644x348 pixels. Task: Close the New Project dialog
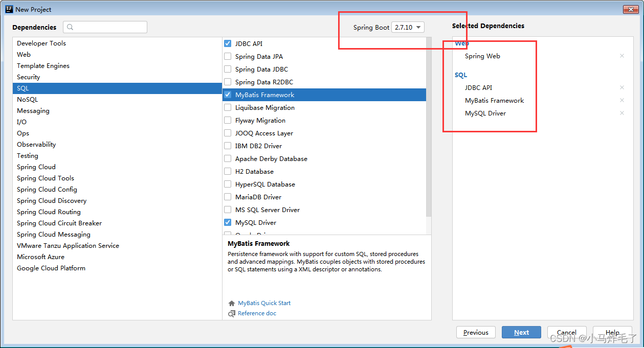pos(630,9)
